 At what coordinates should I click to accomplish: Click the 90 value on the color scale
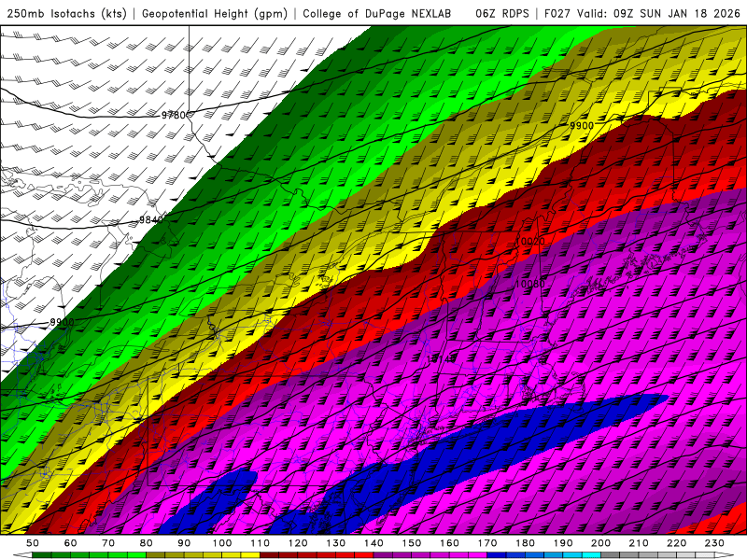coord(184,543)
